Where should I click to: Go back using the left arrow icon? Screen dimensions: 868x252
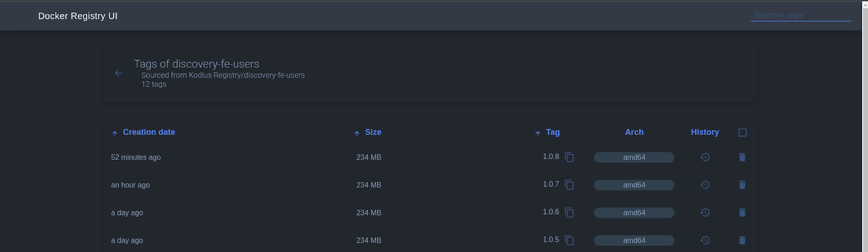(118, 73)
